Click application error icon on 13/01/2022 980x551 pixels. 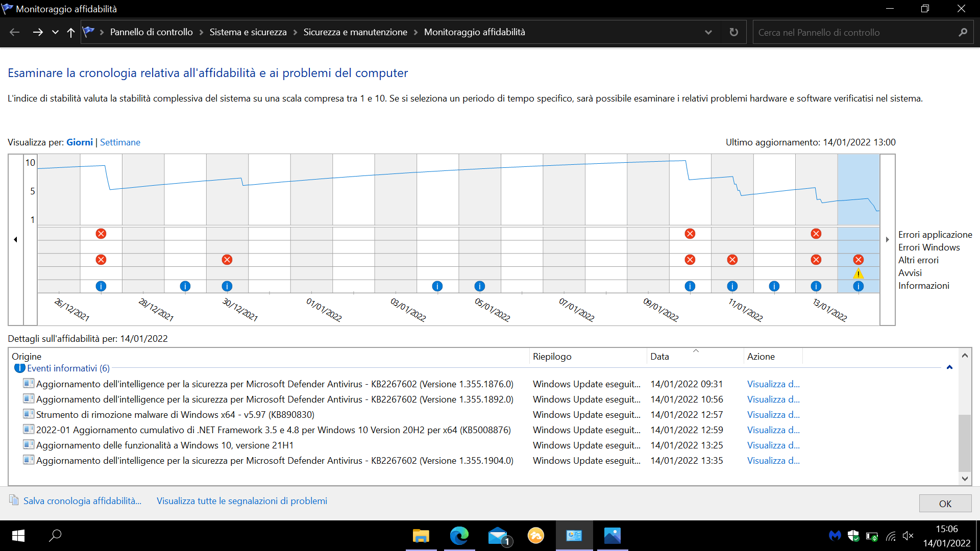point(816,234)
